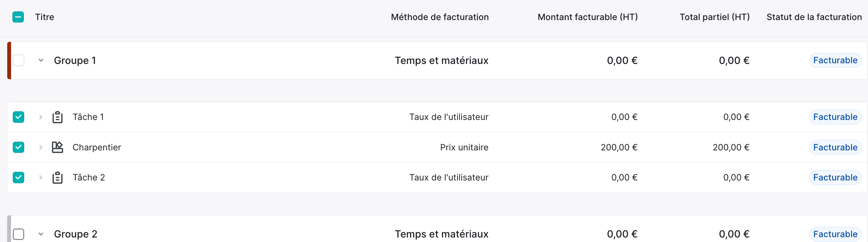Image resolution: width=868 pixels, height=242 pixels.
Task: Collapse the Groupe 1 chevron
Action: [x=41, y=60]
